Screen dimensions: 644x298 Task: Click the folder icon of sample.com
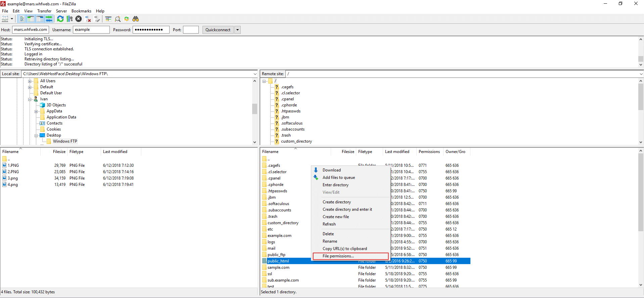[x=265, y=267]
